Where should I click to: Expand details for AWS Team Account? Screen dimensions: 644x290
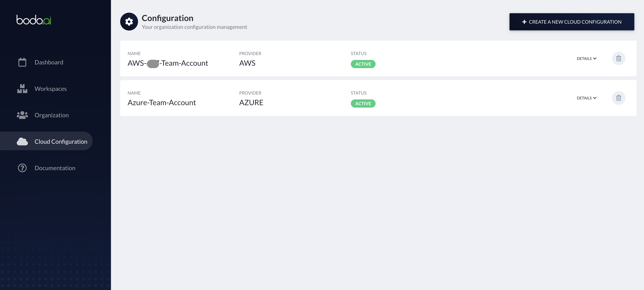[587, 59]
